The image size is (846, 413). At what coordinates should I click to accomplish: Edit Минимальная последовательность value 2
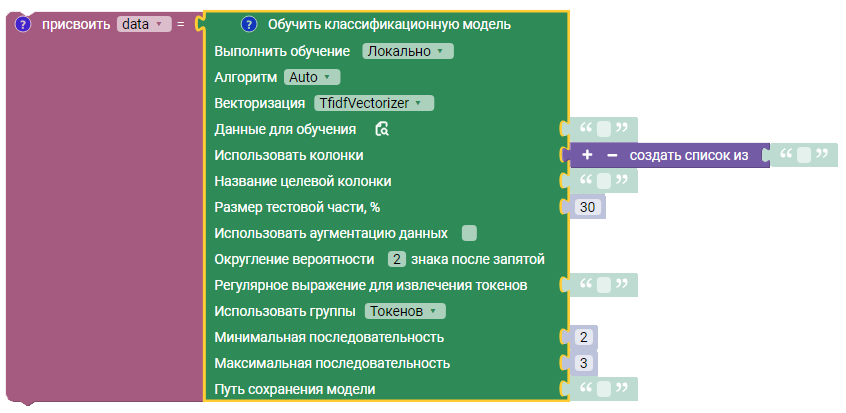click(x=583, y=337)
